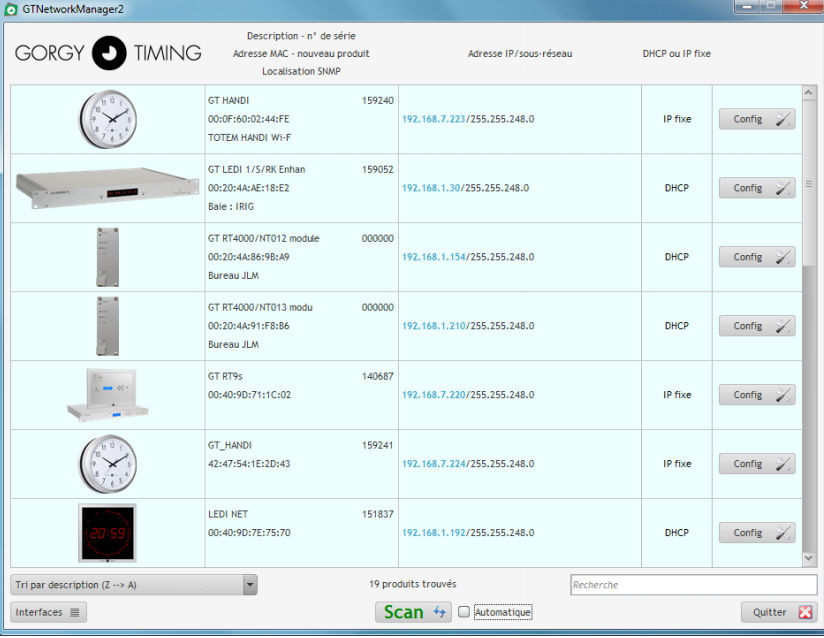This screenshot has height=638, width=824.
Task: Click the Gorgy Timing logo
Action: coord(107,55)
